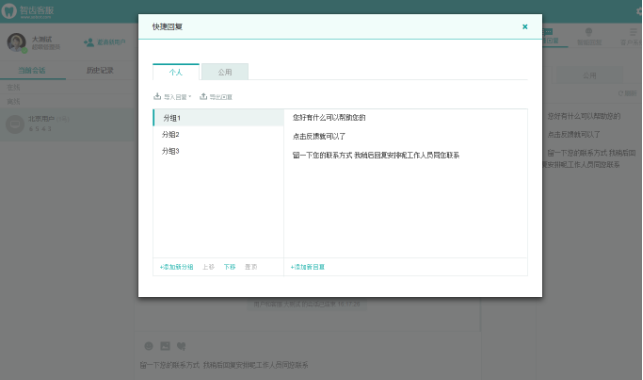Switch to the 公用 tab
643x380 pixels.
225,72
